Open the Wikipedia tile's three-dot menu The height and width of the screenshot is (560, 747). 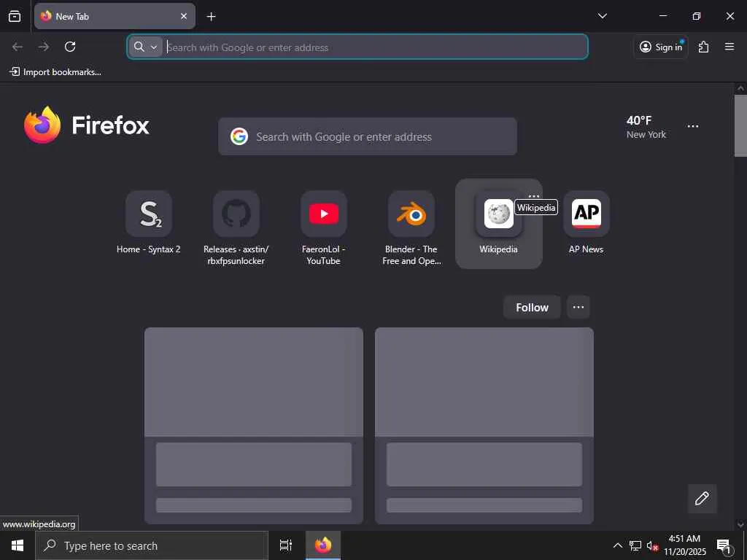pyautogui.click(x=533, y=196)
